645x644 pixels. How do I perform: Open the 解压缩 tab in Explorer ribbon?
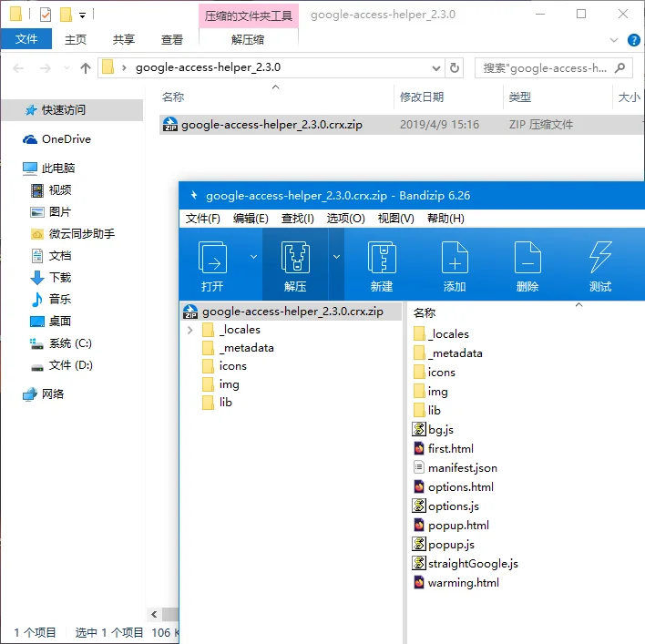248,39
